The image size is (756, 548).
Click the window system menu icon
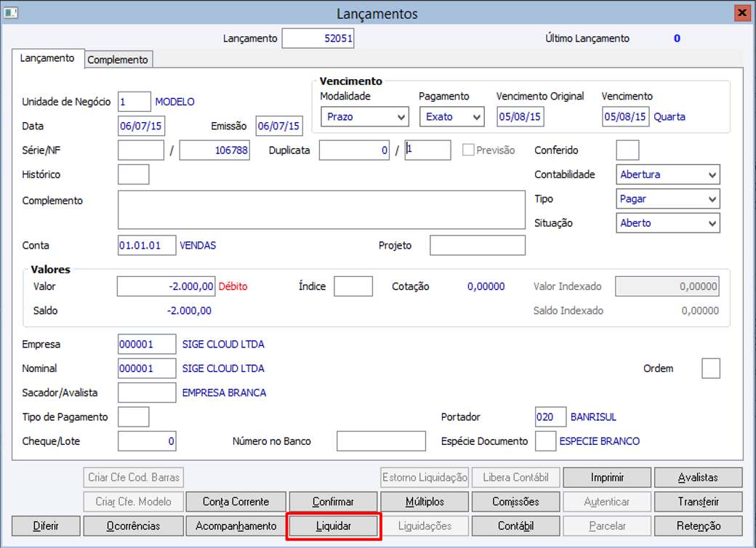(11, 12)
